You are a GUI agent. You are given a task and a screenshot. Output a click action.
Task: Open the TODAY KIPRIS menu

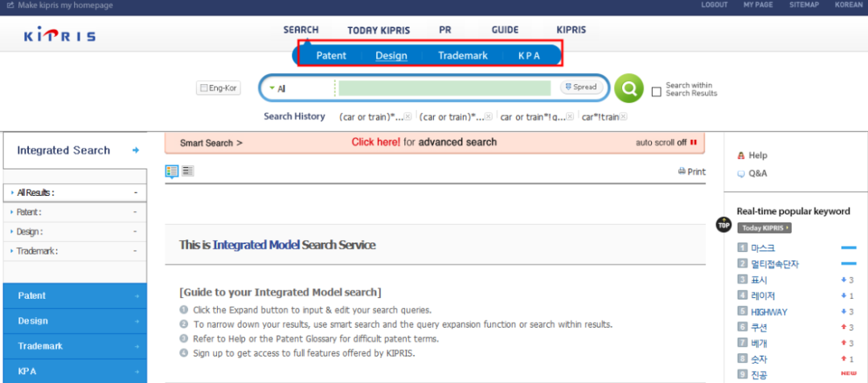pos(379,31)
